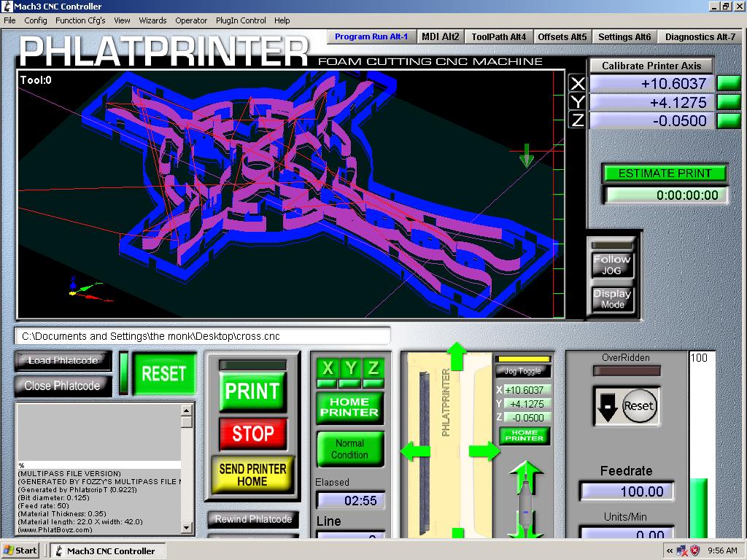
Task: Expand hidden system tray icons chevron
Action: coord(669,551)
